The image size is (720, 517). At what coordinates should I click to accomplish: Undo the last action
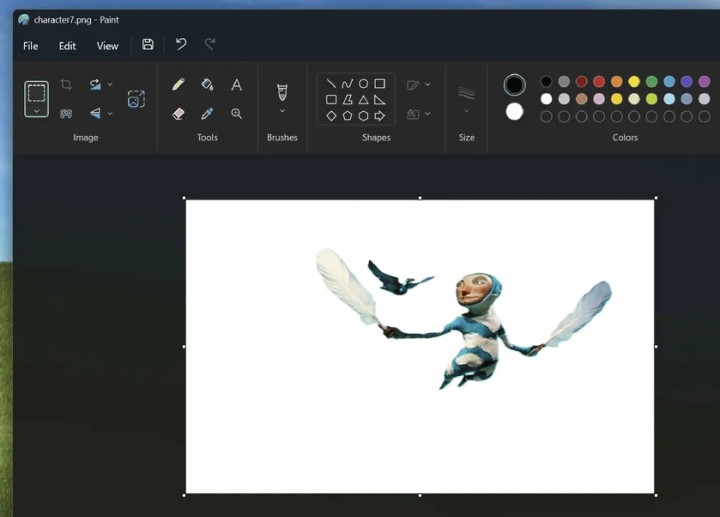(181, 45)
